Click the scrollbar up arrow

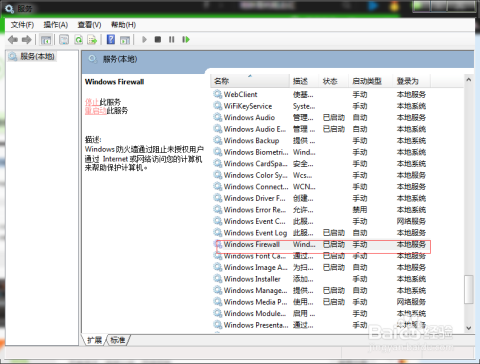point(468,80)
